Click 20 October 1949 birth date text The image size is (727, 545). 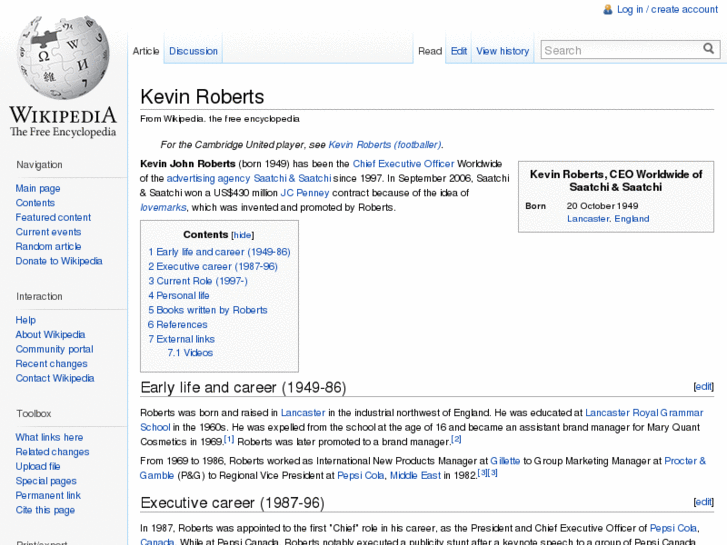(x=602, y=206)
